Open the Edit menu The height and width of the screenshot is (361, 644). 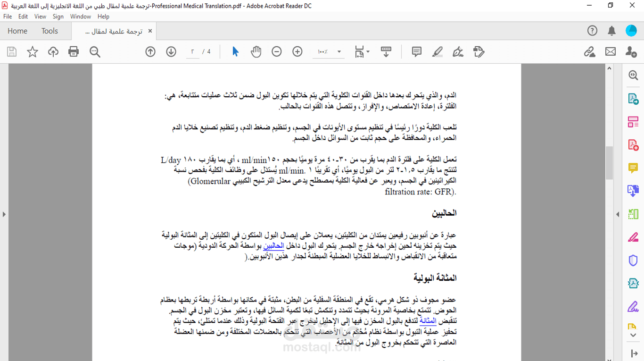[23, 17]
